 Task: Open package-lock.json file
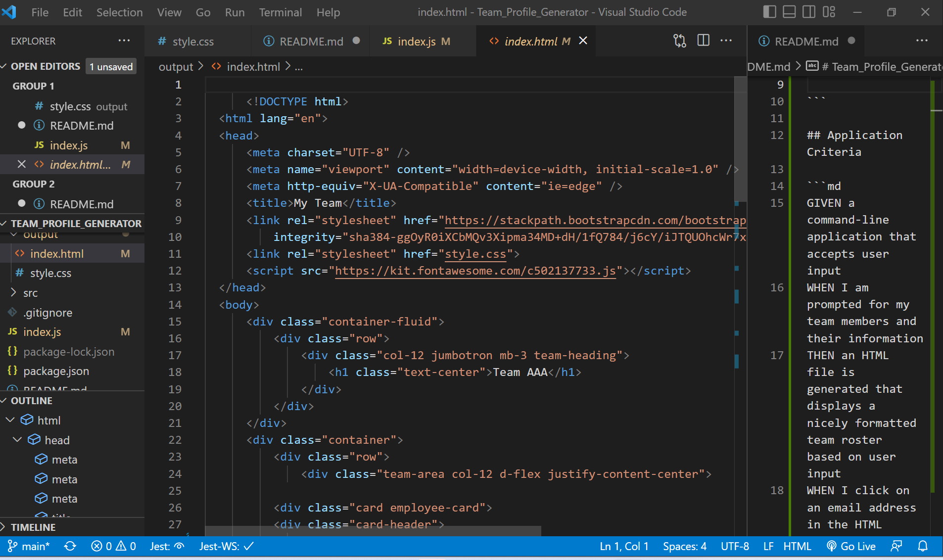pos(72,352)
